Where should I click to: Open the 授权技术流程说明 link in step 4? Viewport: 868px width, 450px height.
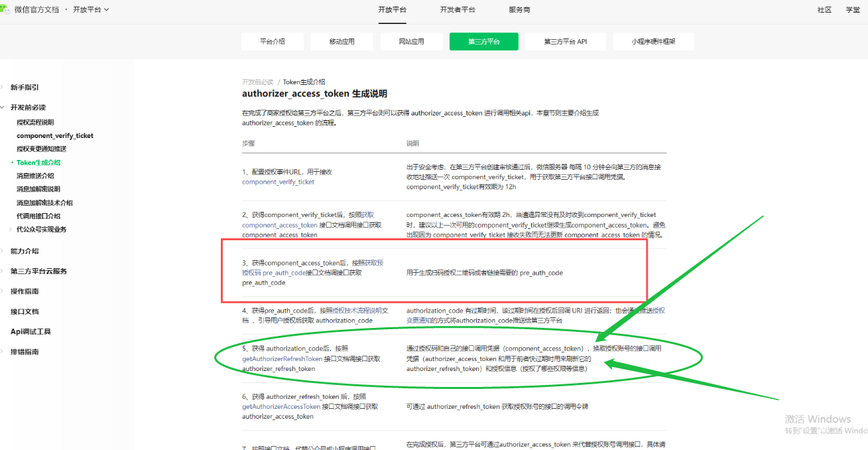click(357, 310)
